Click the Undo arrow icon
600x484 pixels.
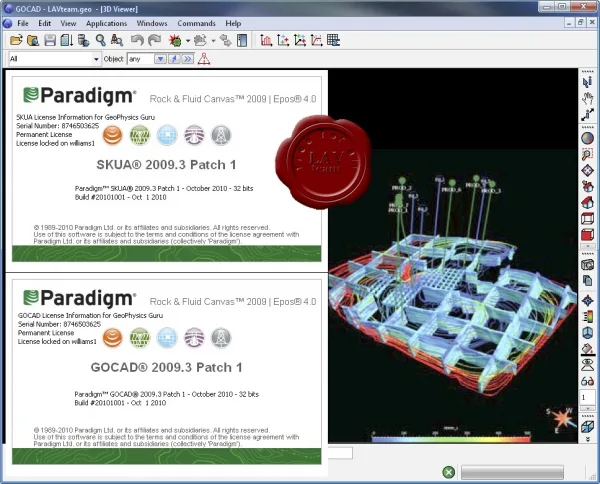[137, 40]
